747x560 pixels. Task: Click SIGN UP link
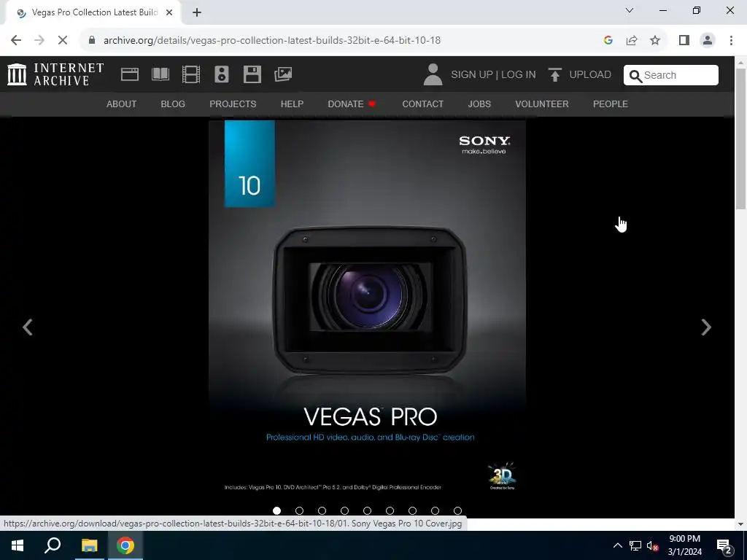[472, 75]
